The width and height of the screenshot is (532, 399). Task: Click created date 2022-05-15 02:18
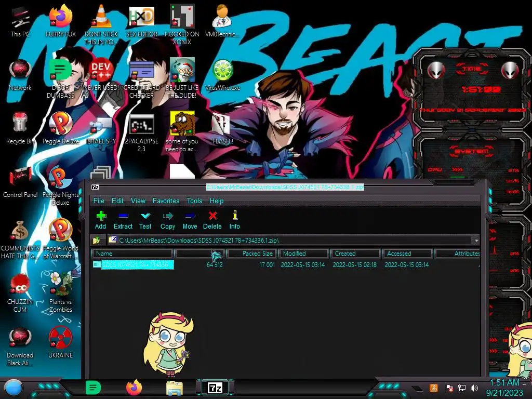click(354, 265)
